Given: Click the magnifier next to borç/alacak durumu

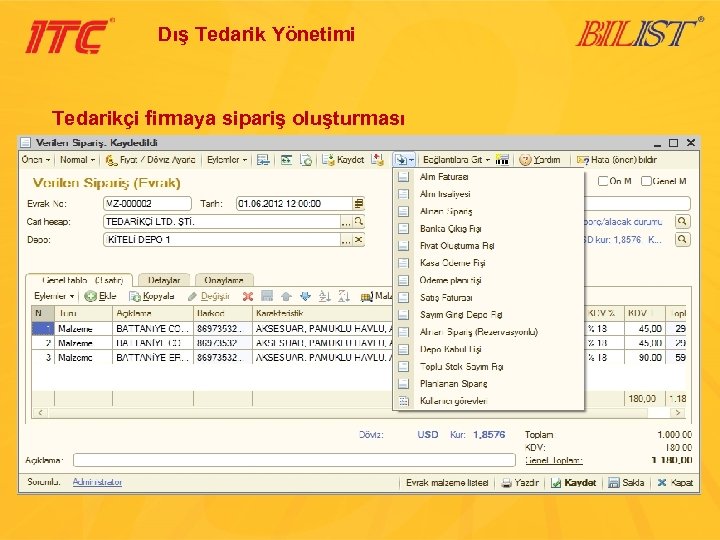Looking at the screenshot, I should (x=682, y=222).
